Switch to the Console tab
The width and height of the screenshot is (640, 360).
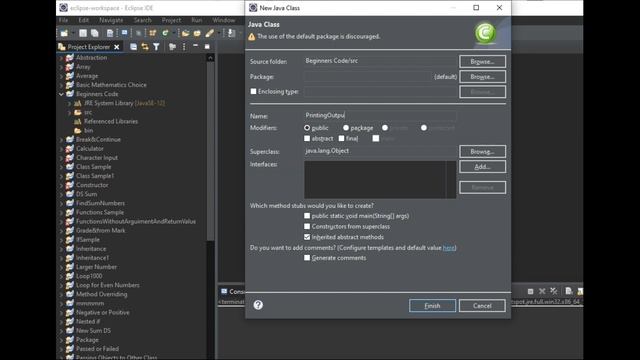tap(233, 291)
